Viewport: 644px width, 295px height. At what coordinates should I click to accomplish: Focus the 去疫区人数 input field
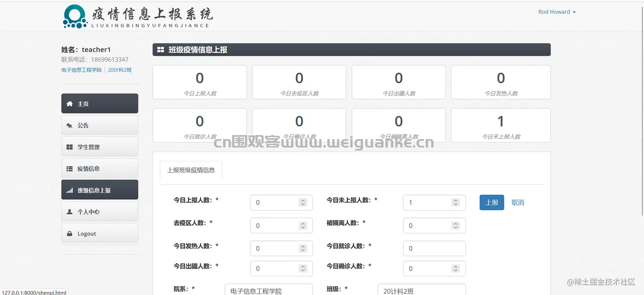[x=282, y=226]
